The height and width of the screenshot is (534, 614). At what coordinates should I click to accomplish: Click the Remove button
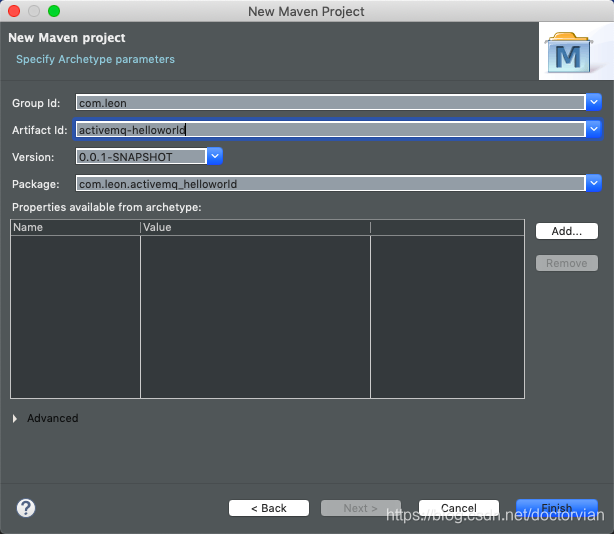tap(567, 263)
